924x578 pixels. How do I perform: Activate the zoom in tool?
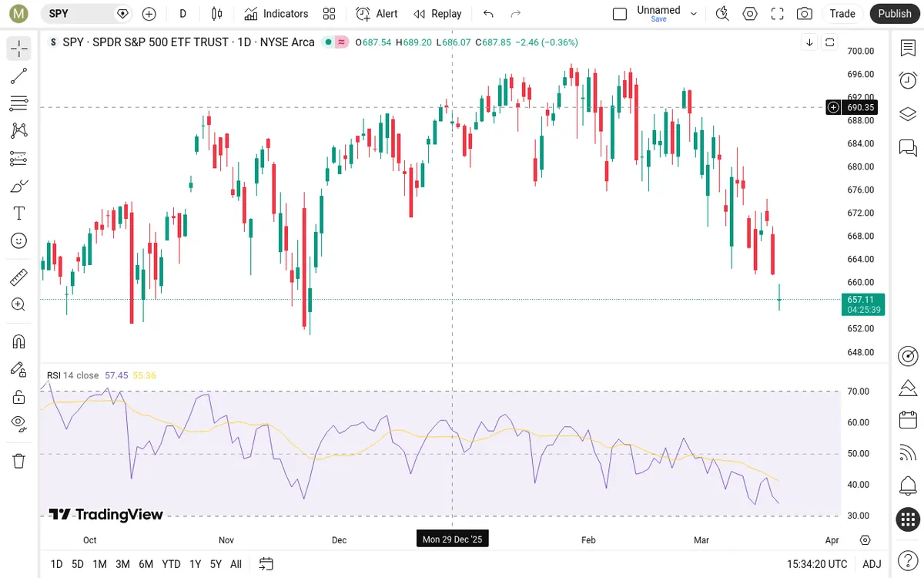point(19,304)
